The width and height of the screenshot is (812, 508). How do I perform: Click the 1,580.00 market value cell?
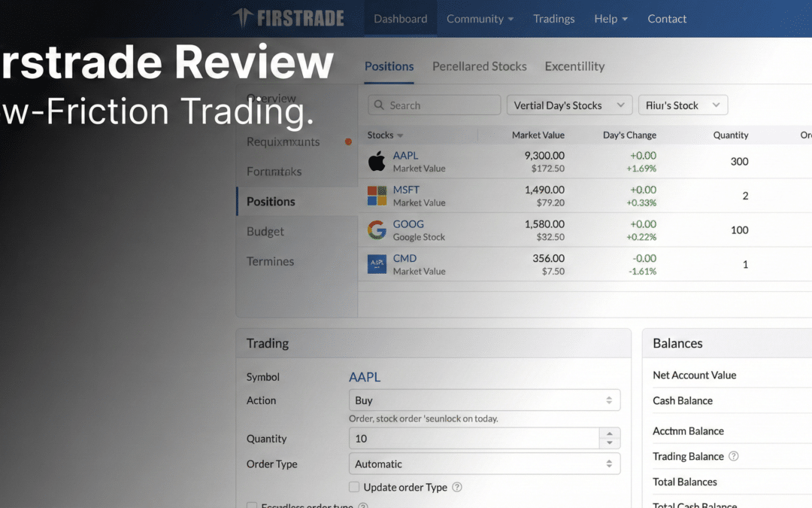tap(544, 224)
